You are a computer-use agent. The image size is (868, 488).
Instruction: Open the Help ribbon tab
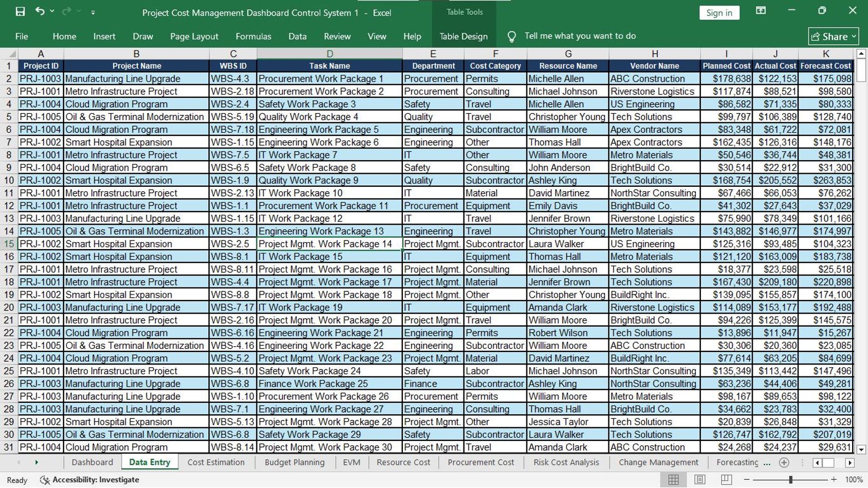click(412, 36)
